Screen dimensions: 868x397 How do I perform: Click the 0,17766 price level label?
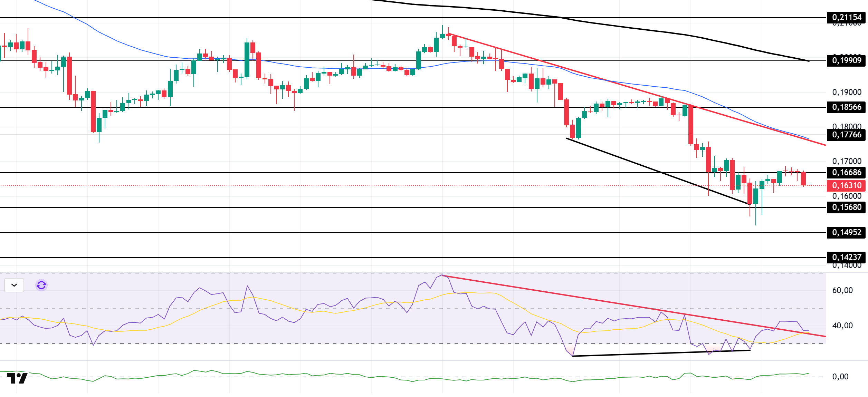846,135
